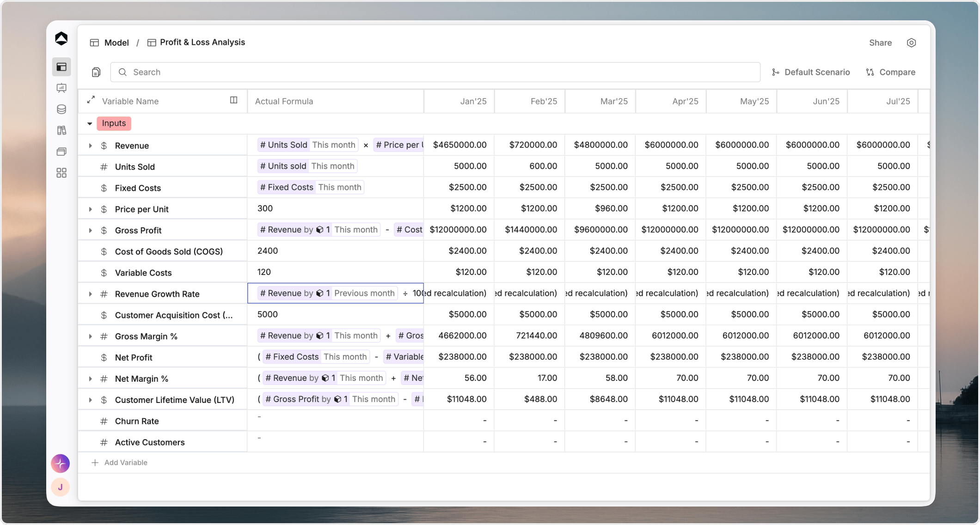The image size is (980, 525).
Task: Select the Active Customers row name
Action: point(150,442)
